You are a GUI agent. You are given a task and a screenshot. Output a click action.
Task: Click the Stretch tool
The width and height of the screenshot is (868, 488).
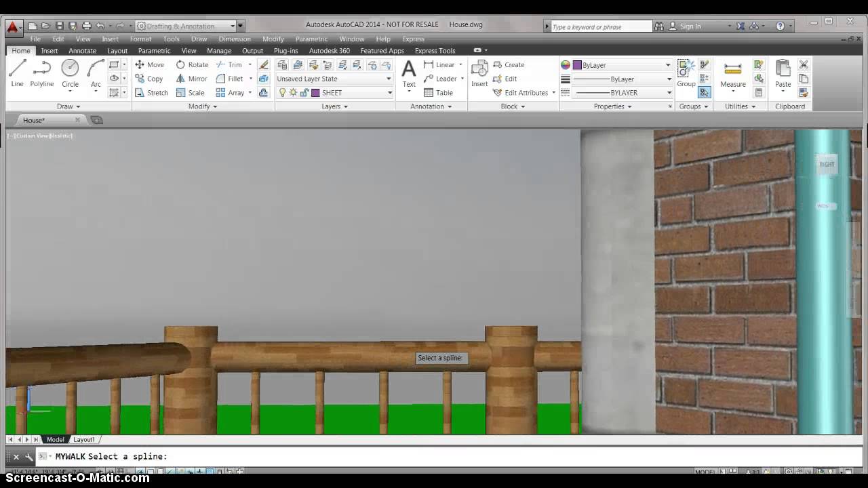coord(151,93)
